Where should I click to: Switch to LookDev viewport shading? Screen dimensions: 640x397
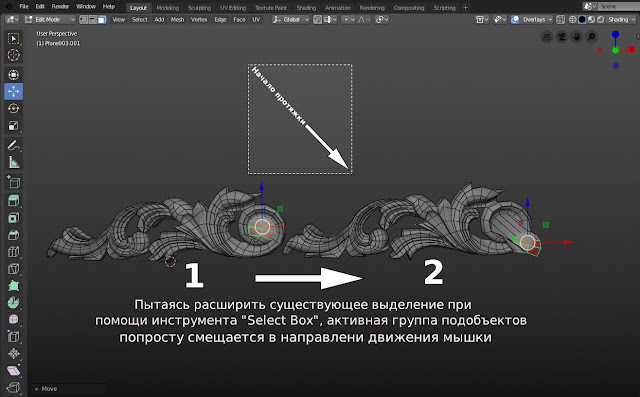click(591, 19)
